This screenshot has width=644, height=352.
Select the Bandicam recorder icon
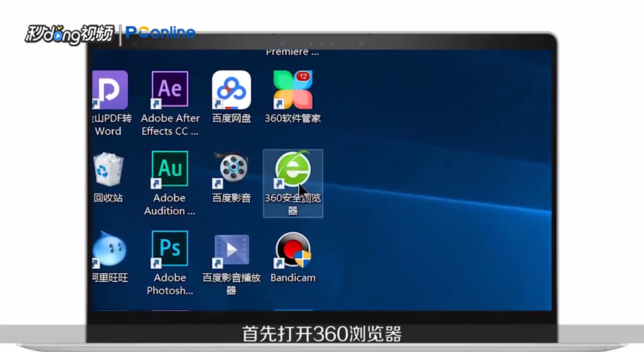[293, 250]
